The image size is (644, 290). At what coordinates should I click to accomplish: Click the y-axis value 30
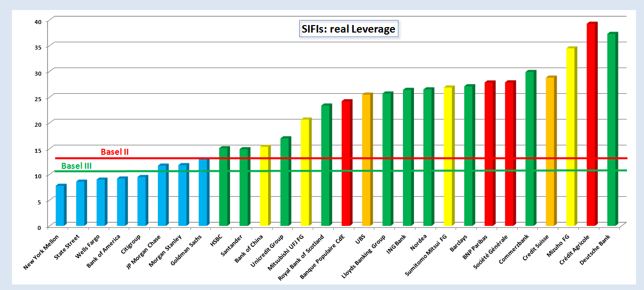pyautogui.click(x=38, y=73)
